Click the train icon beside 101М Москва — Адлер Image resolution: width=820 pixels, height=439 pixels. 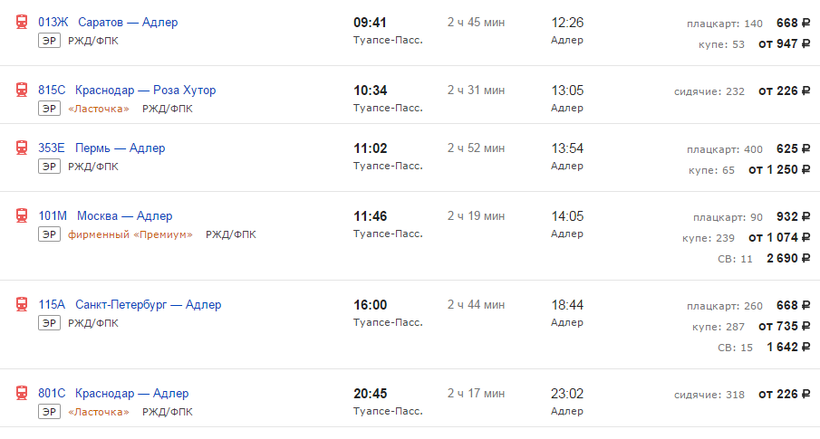21,216
